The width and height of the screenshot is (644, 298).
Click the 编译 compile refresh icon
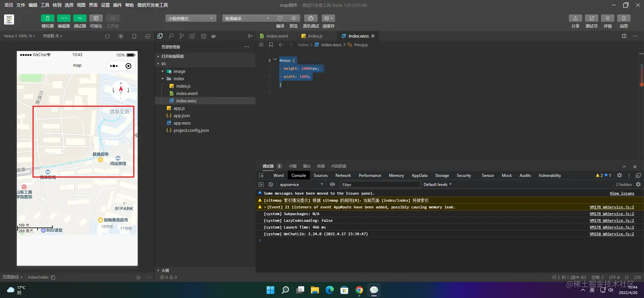click(280, 18)
